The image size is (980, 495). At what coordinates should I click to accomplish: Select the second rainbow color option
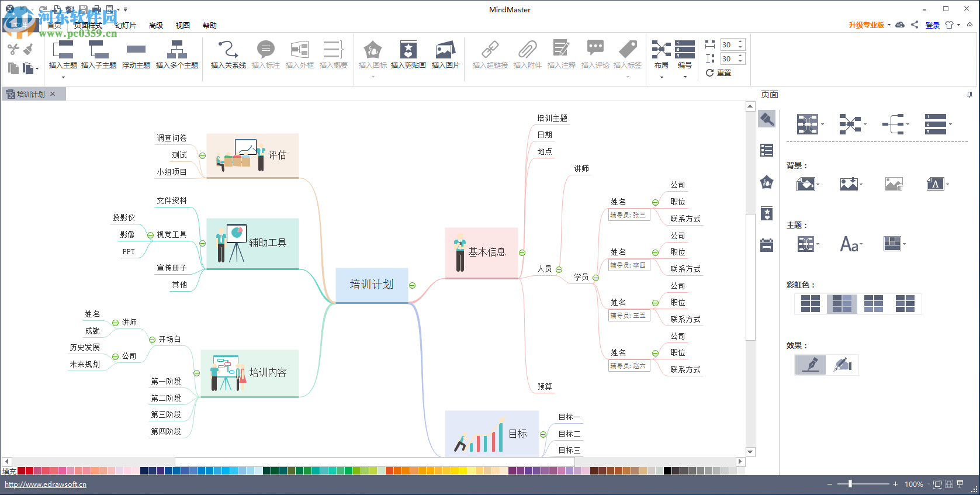pyautogui.click(x=842, y=304)
